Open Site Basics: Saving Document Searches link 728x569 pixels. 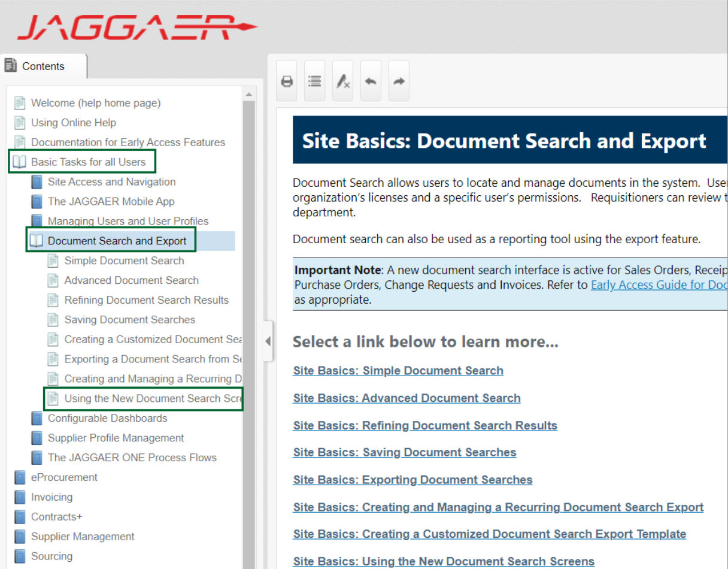click(404, 452)
